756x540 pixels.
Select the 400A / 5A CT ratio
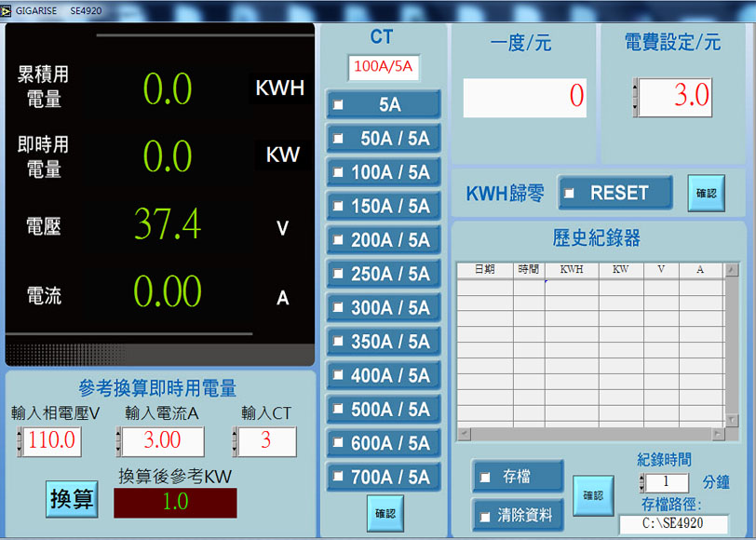click(384, 375)
